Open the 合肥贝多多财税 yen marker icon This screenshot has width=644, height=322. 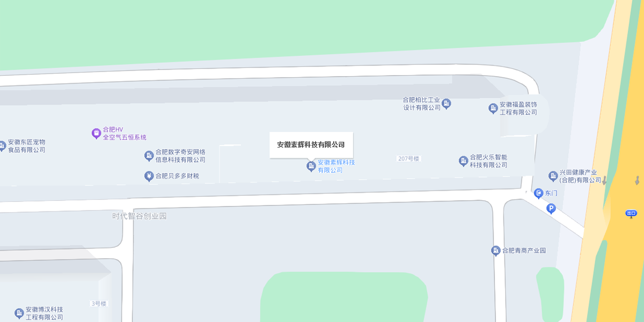149,176
